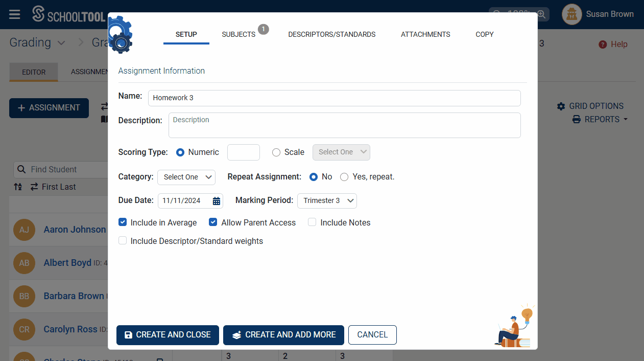Switch to the Setup tab
Screen dimensions: 644x361
[x=186, y=35]
